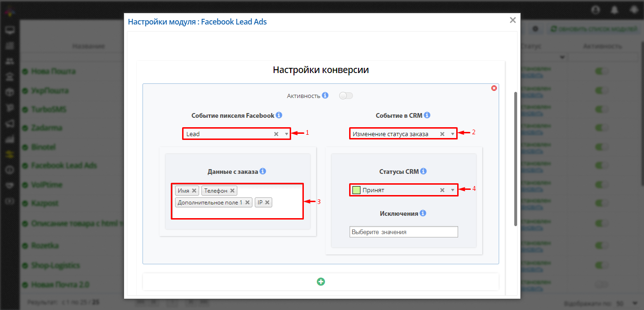Clear the Принят status selection
The width and height of the screenshot is (644, 310).
pos(442,190)
